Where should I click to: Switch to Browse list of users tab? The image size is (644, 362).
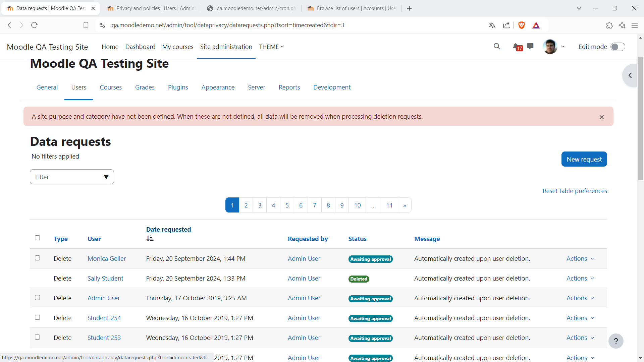coord(352,8)
